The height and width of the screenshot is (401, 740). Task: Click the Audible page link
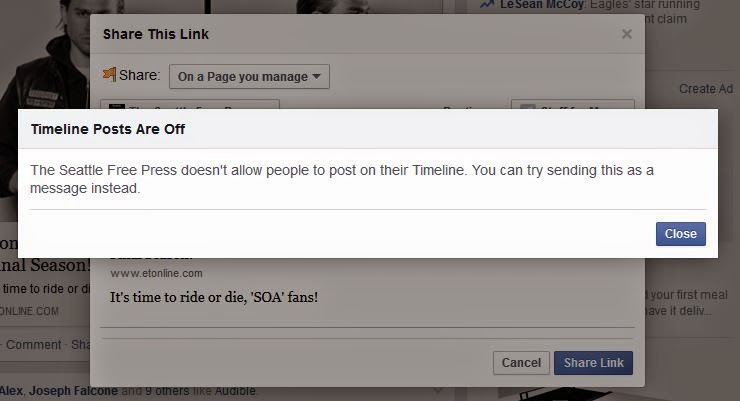(x=235, y=391)
